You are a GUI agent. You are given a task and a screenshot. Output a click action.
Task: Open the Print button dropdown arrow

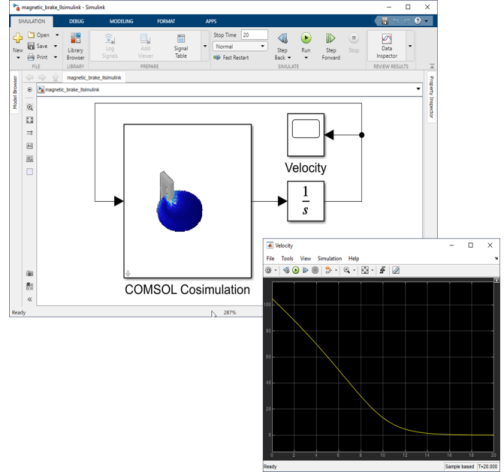56,57
